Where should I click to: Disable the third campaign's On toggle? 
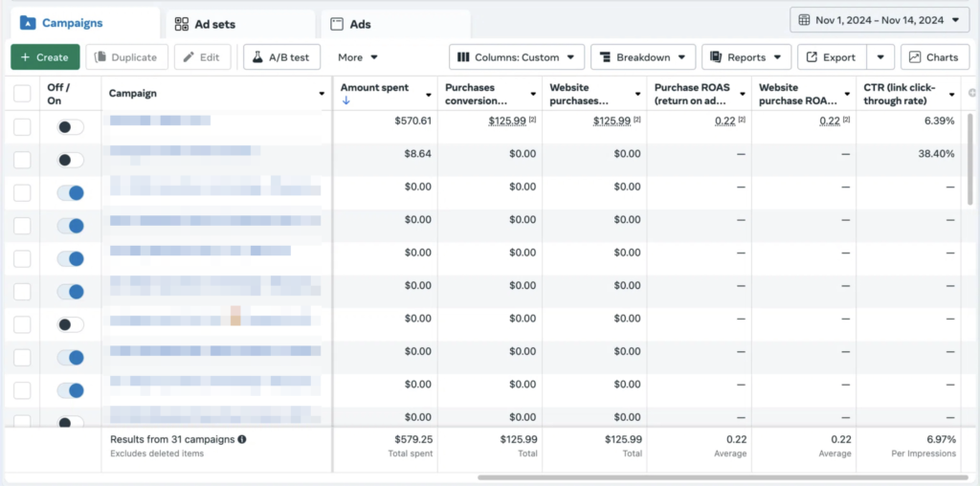(71, 193)
